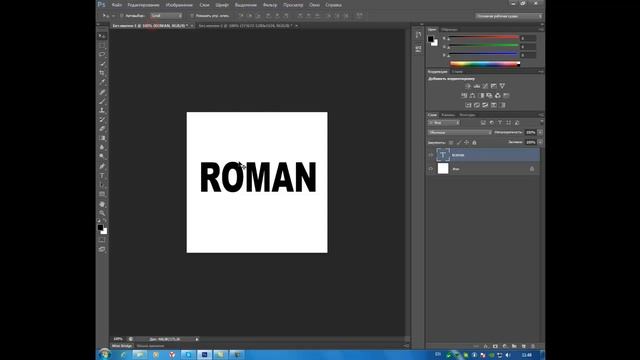Add a Levels adjustment layer
This screenshot has height=360, width=640.
click(x=477, y=86)
